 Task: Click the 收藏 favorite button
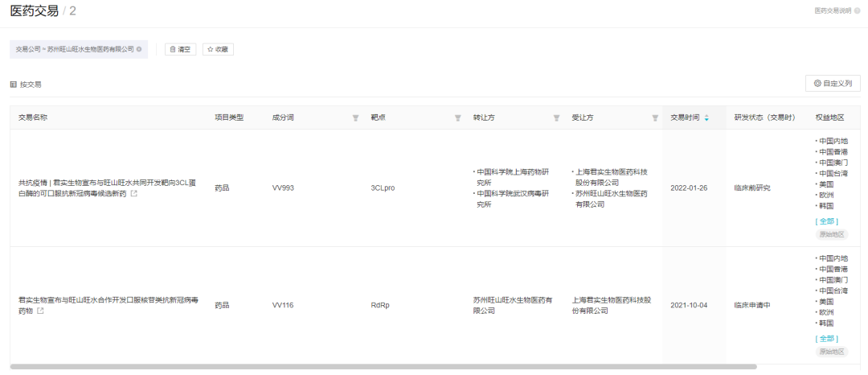218,49
